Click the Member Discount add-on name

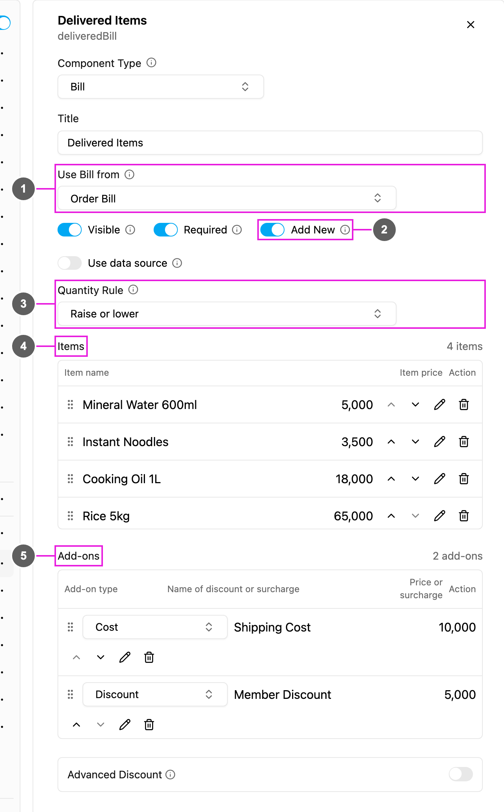282,694
